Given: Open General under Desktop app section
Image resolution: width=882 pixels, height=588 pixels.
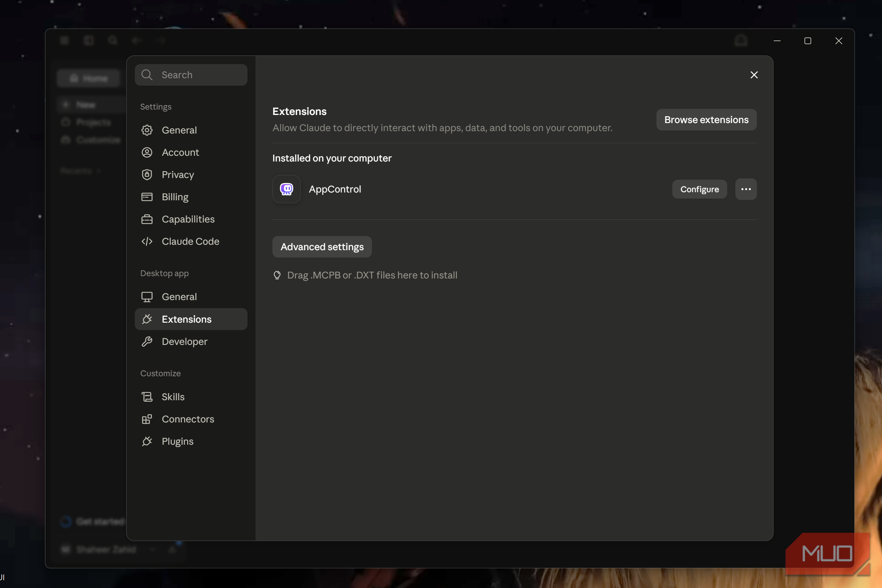Looking at the screenshot, I should 191,297.
